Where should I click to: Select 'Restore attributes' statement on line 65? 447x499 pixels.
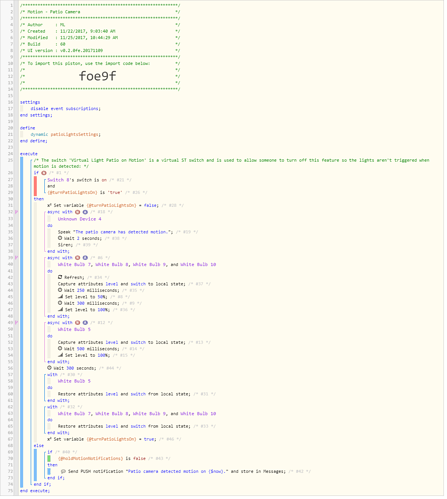coord(124,427)
